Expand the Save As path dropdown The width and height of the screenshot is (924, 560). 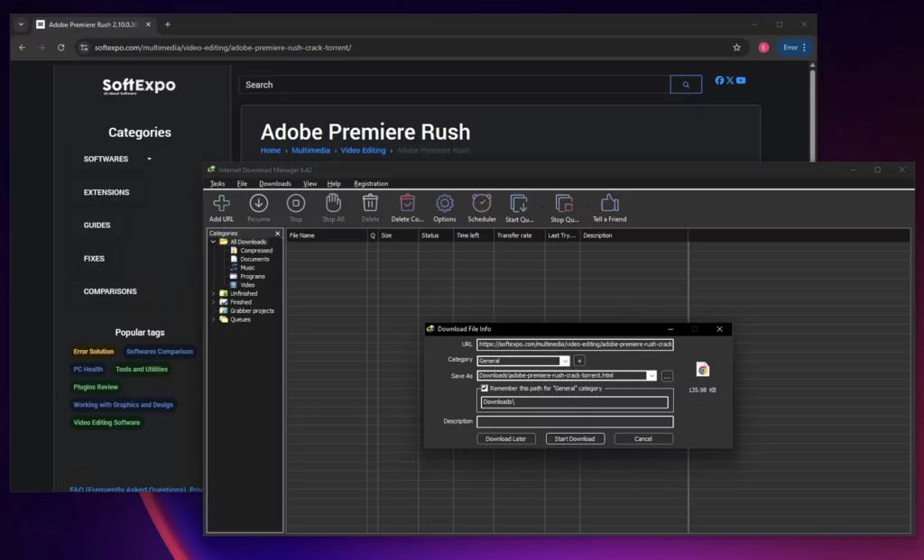pyautogui.click(x=651, y=376)
